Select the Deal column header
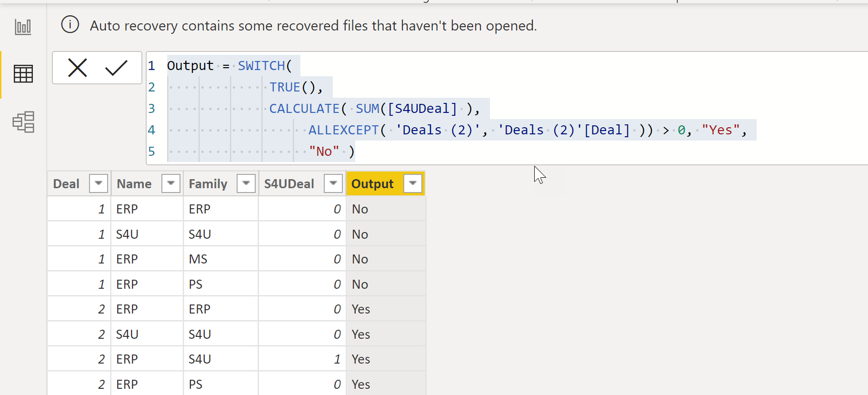Image resolution: width=868 pixels, height=395 pixels. [80, 183]
